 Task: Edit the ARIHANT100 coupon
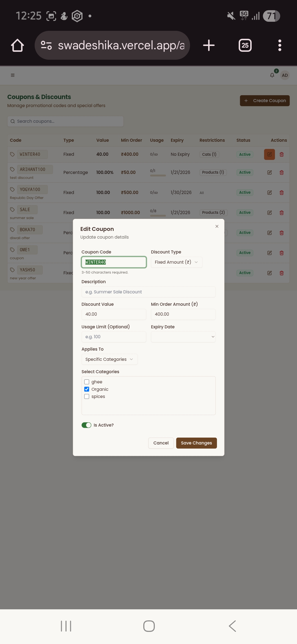coord(269,173)
